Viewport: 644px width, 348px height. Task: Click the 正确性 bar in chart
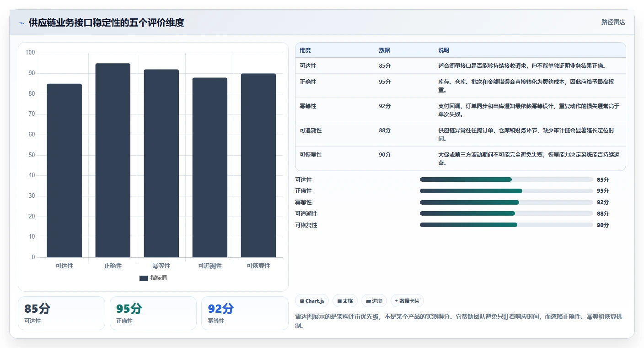pyautogui.click(x=113, y=160)
